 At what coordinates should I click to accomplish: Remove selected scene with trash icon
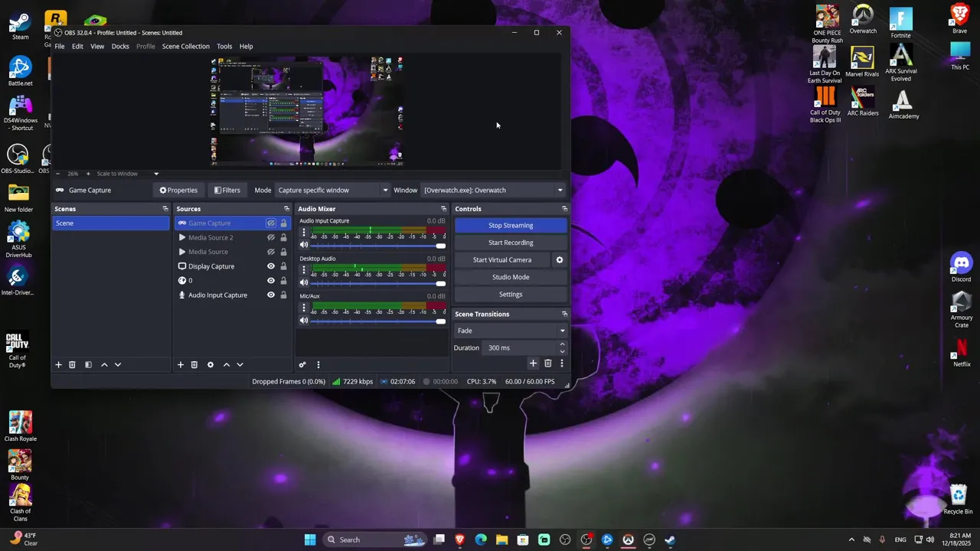tap(72, 365)
